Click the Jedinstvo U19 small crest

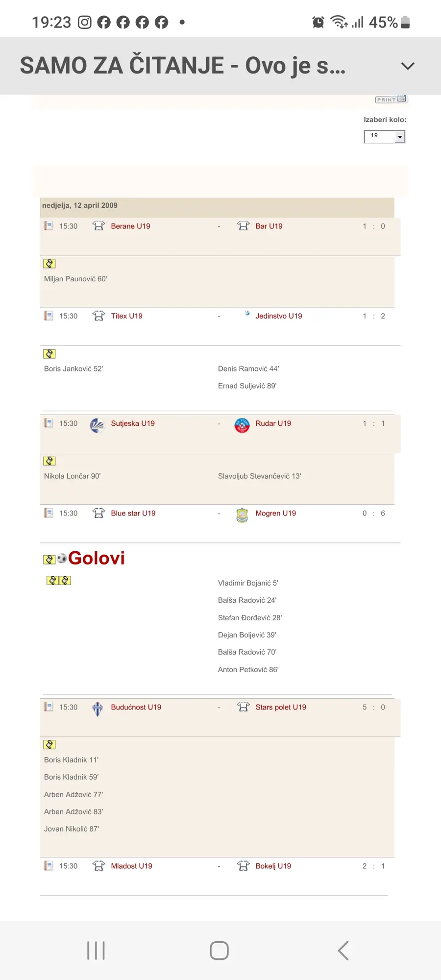click(x=247, y=313)
